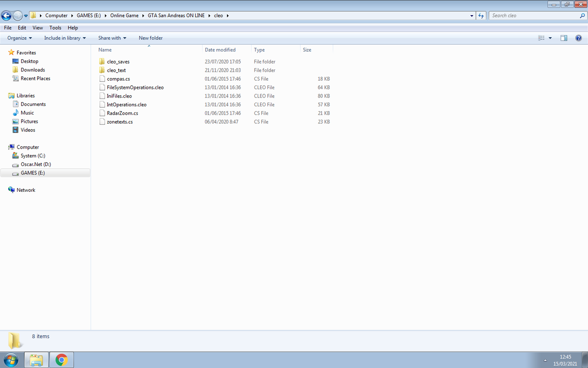Open Desktop in the Favorites sidebar
Viewport: 588px width, 368px height.
29,61
